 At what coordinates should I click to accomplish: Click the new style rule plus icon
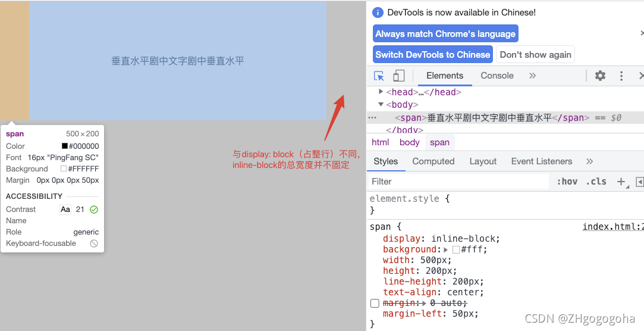click(x=621, y=182)
